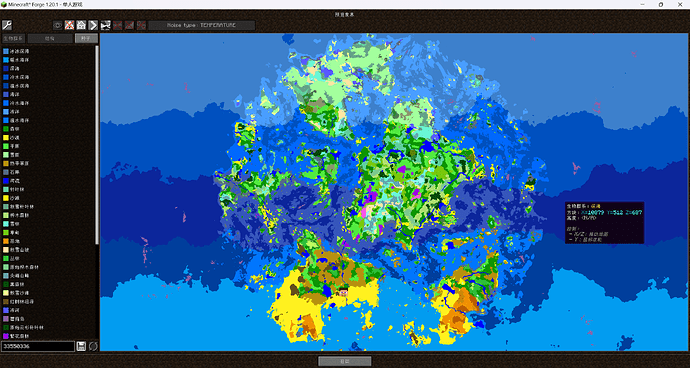Click the biome list vertical scrollbar
690x368 pixels.
point(97,145)
